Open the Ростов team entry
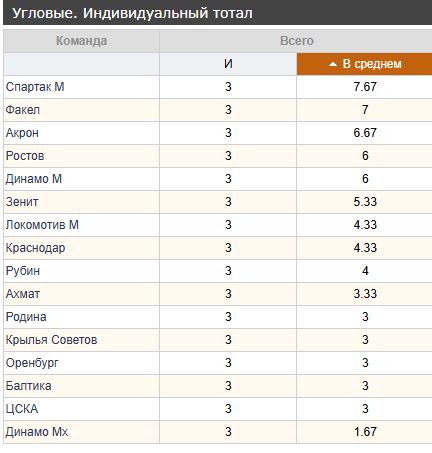This screenshot has height=453, width=432. tap(25, 156)
